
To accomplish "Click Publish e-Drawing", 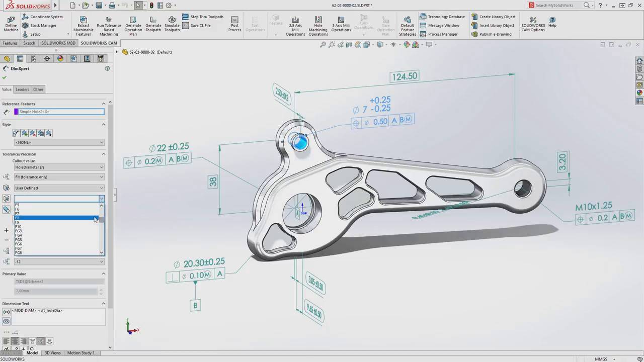I will [x=491, y=34].
